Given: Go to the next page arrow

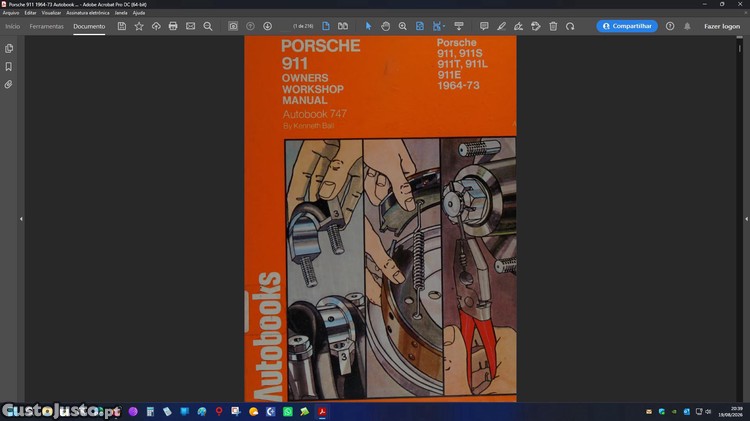Looking at the screenshot, I should (267, 26).
